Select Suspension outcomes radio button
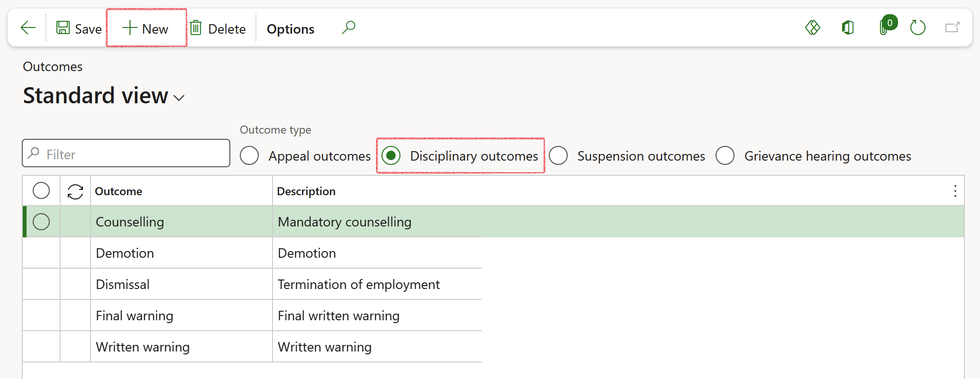Screen dimensions: 980x379 [559, 155]
